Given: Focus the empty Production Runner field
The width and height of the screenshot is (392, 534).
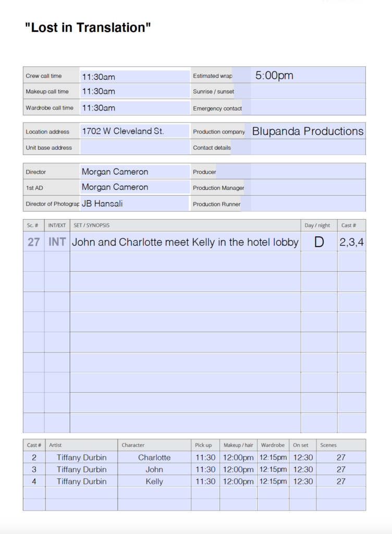Looking at the screenshot, I should tap(308, 204).
